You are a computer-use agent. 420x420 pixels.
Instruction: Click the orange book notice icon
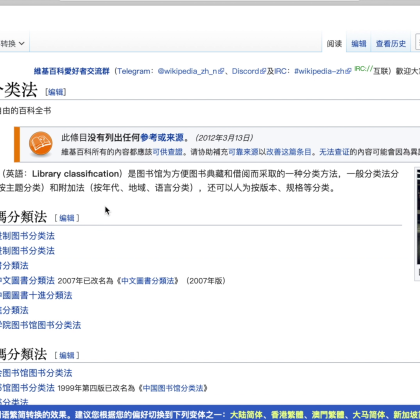[x=40, y=143]
